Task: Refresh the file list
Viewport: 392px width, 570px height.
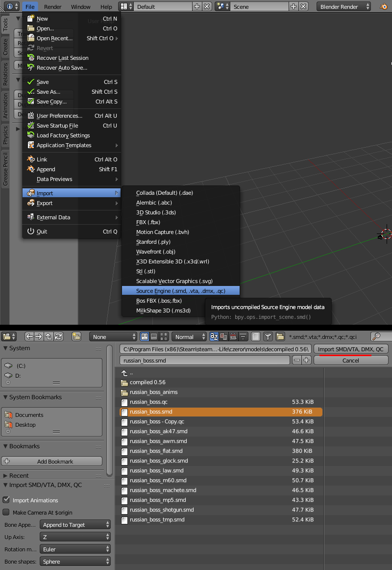Action: tap(58, 337)
